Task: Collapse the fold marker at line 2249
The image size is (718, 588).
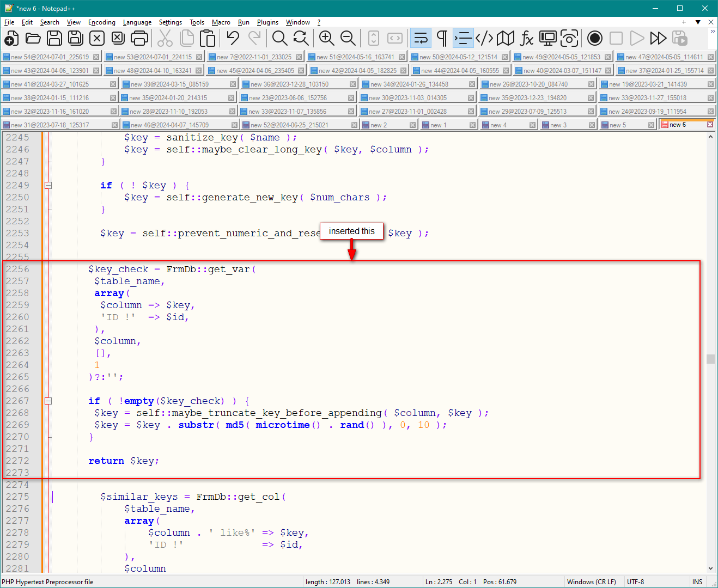Action: point(48,185)
